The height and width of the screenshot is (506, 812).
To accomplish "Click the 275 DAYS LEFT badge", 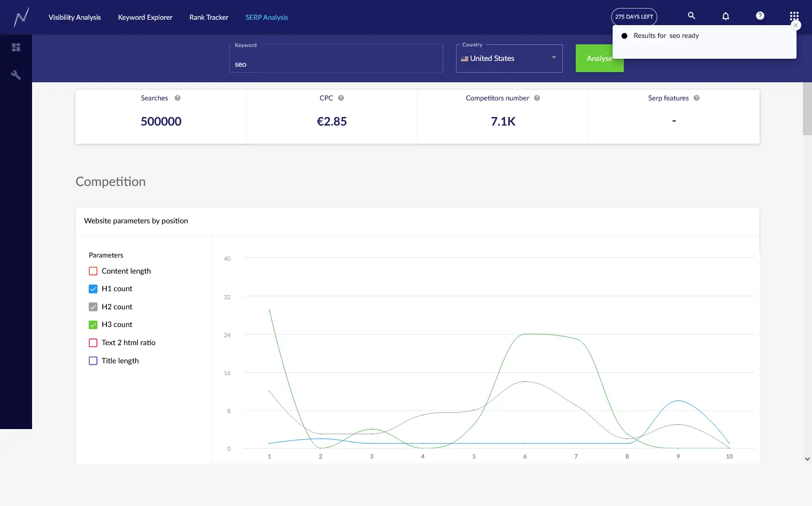I will (x=634, y=17).
